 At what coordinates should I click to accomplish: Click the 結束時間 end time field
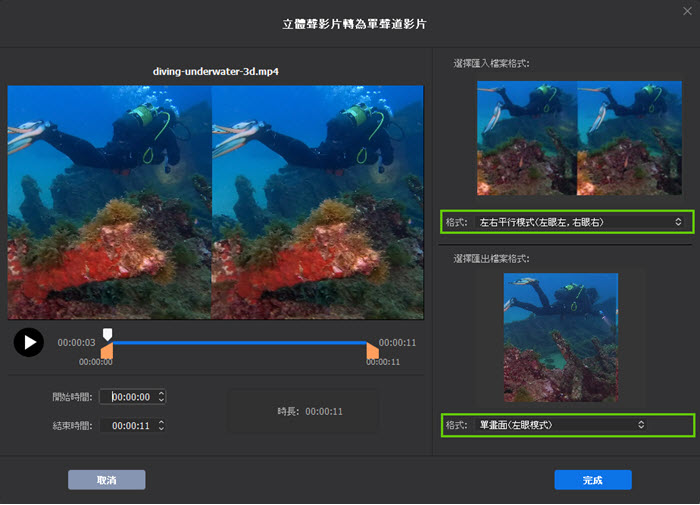point(133,426)
